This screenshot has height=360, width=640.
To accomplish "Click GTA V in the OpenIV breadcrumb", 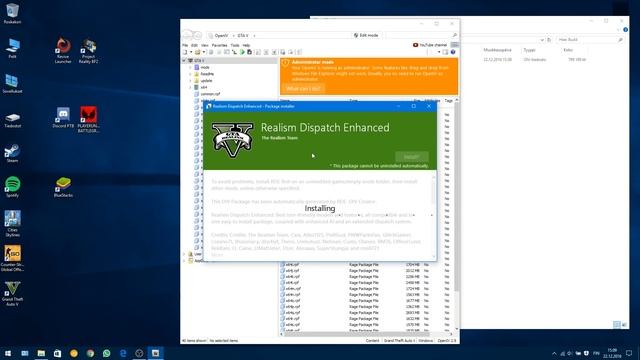I will [x=243, y=36].
